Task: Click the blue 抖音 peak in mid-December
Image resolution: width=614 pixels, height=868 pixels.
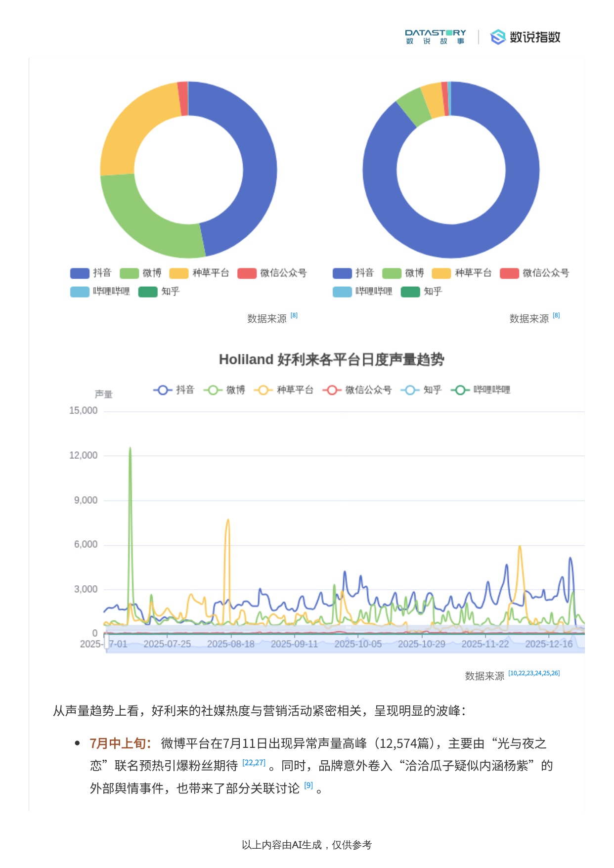Action: coord(570,558)
